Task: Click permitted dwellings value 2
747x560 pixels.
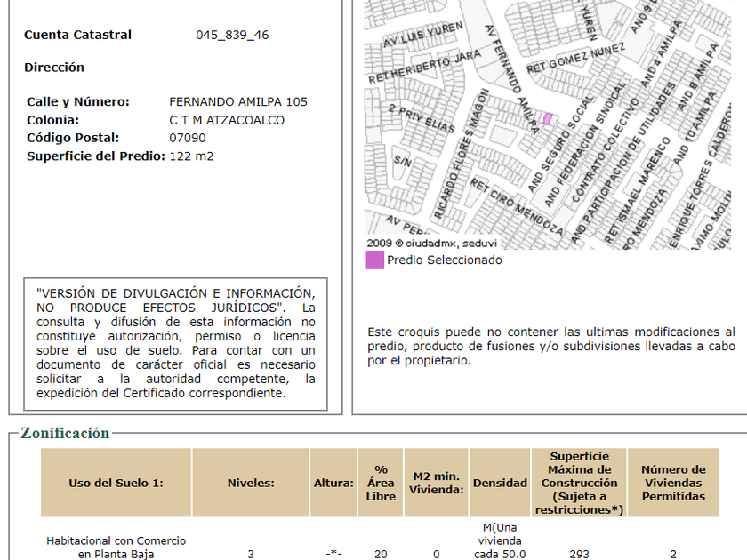Action: pos(673,555)
